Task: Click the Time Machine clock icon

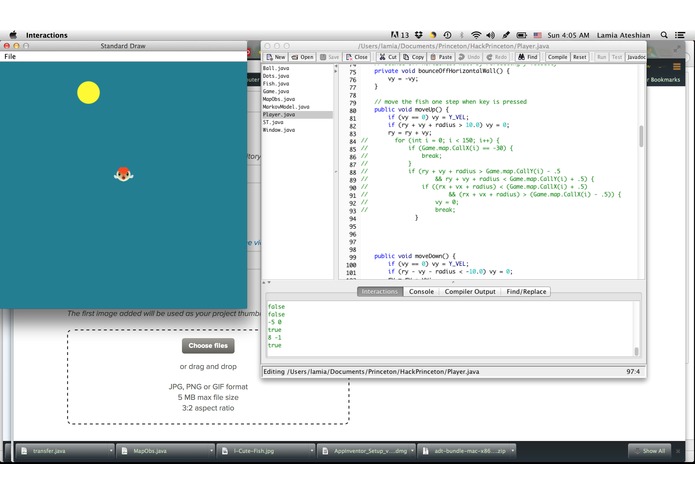Action: (448, 35)
